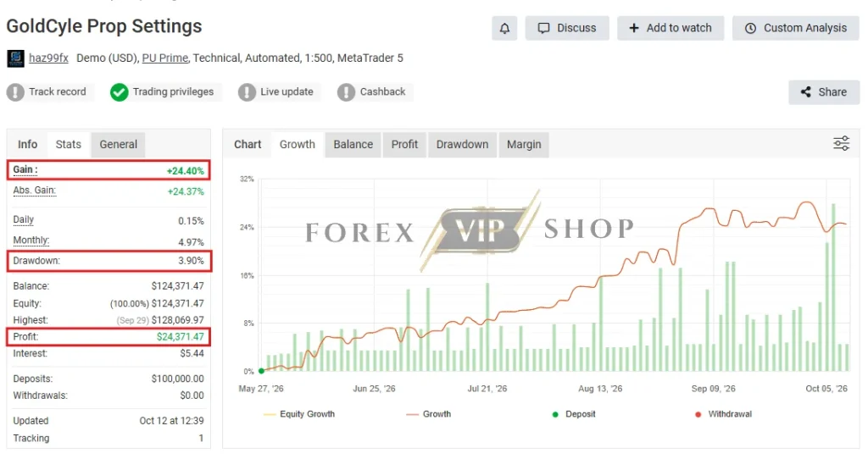Click the green deposit dot on chart
868x459 pixels.
click(x=261, y=371)
